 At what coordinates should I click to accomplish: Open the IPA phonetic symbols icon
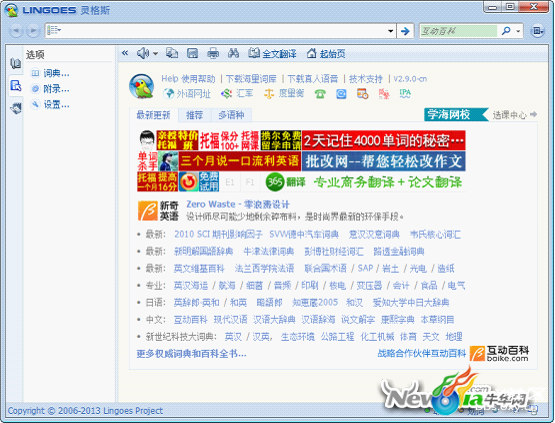(405, 93)
